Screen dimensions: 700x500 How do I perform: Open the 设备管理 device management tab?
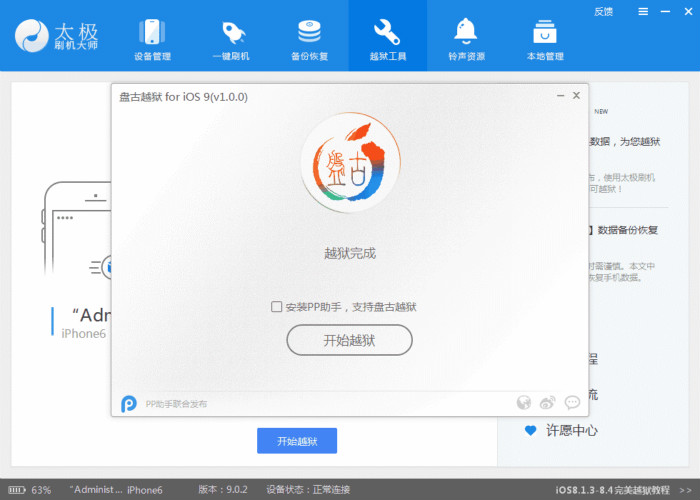click(x=152, y=39)
